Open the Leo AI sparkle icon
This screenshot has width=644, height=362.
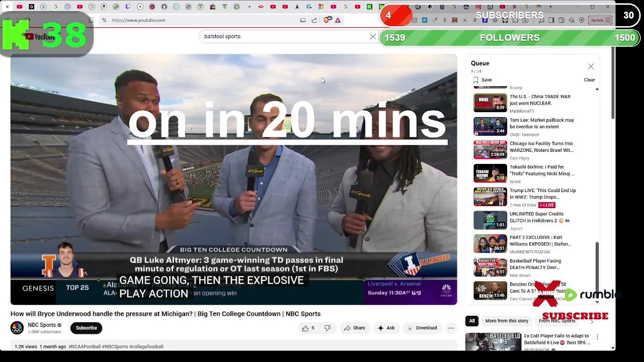tap(572, 20)
